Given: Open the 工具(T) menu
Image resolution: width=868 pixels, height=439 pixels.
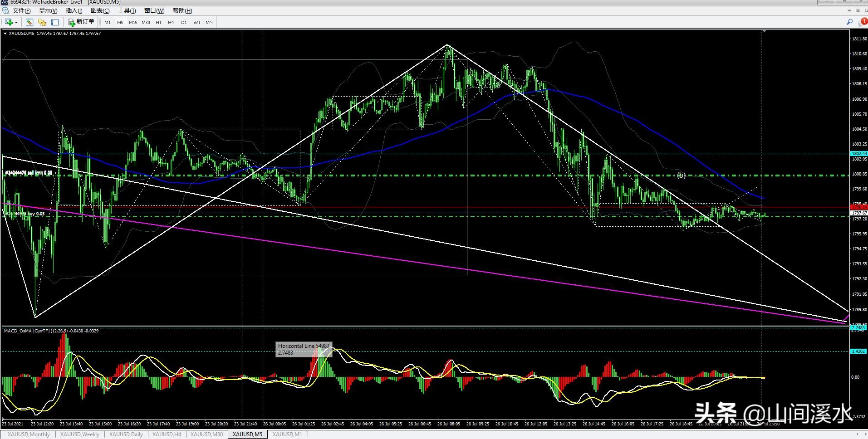Looking at the screenshot, I should [x=127, y=10].
